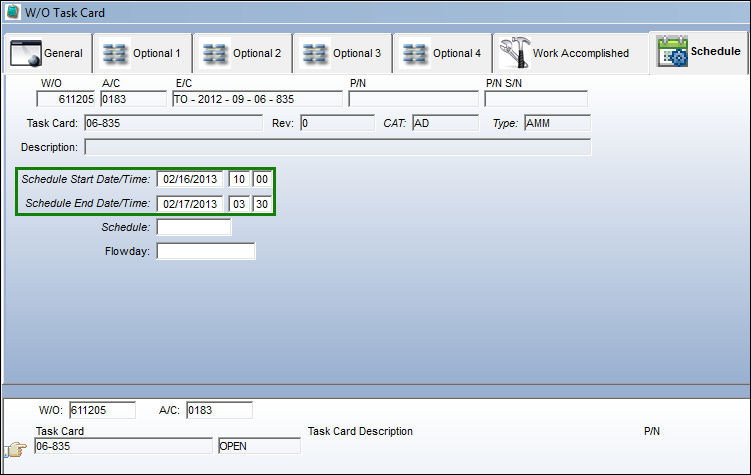The width and height of the screenshot is (751, 475).
Task: Click the empty P/N field in the header
Action: (x=413, y=99)
